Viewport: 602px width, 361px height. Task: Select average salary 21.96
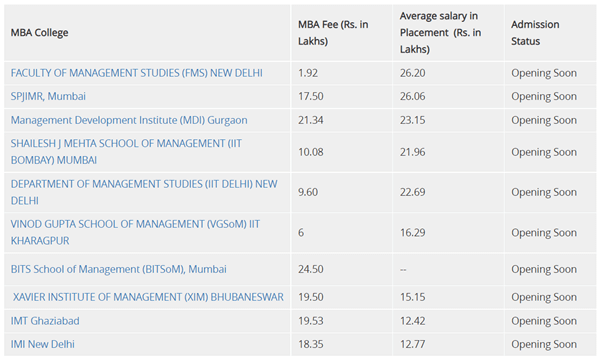(412, 152)
